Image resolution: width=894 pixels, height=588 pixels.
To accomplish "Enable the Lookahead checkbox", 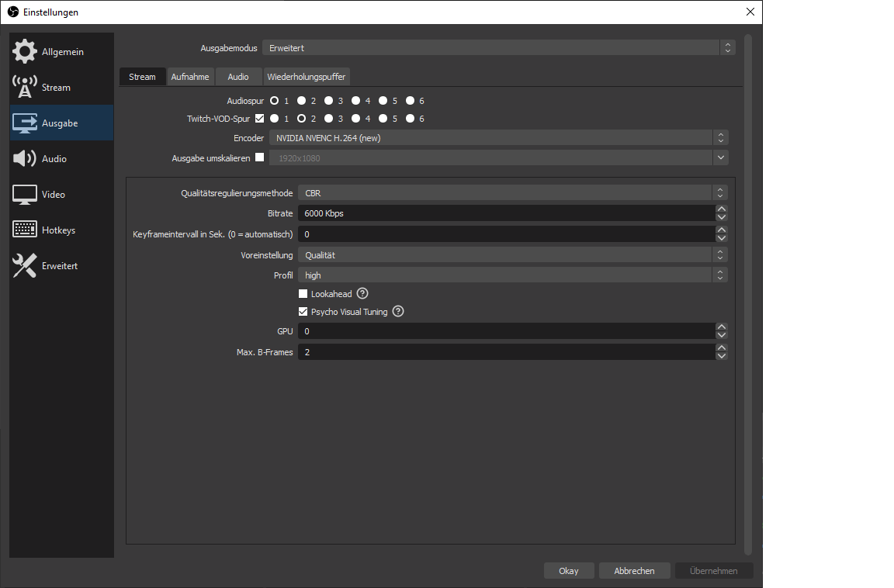I will tap(303, 294).
